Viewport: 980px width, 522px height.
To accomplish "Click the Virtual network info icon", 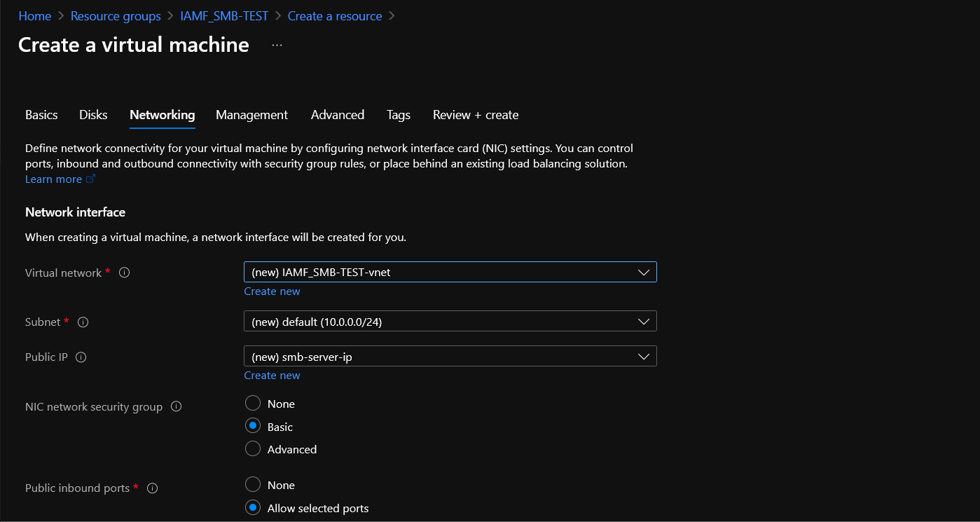I will [125, 273].
